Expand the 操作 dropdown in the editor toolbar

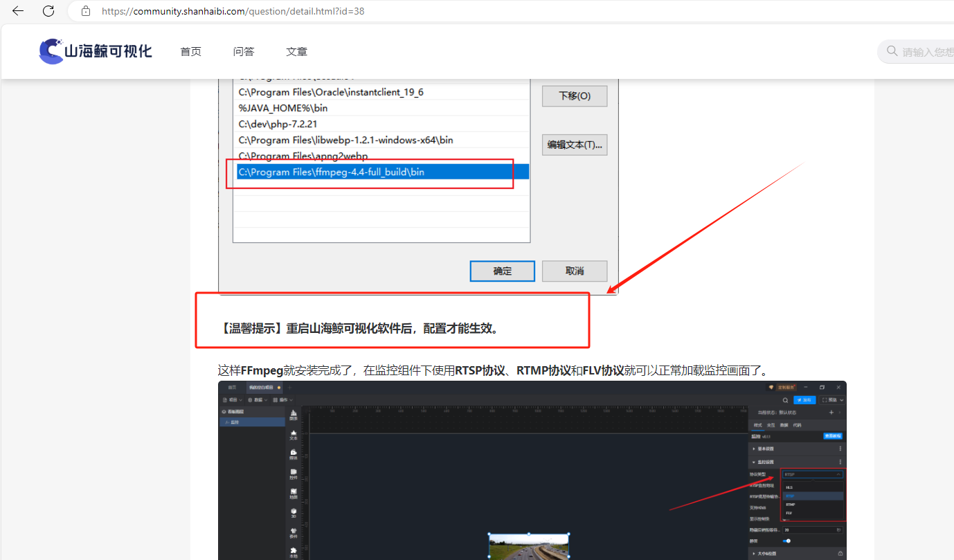(282, 400)
